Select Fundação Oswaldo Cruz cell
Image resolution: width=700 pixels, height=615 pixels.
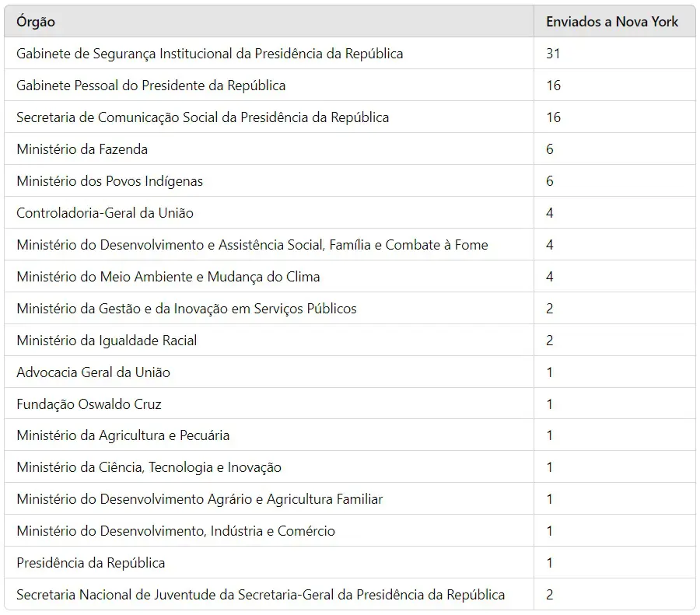tap(269, 404)
